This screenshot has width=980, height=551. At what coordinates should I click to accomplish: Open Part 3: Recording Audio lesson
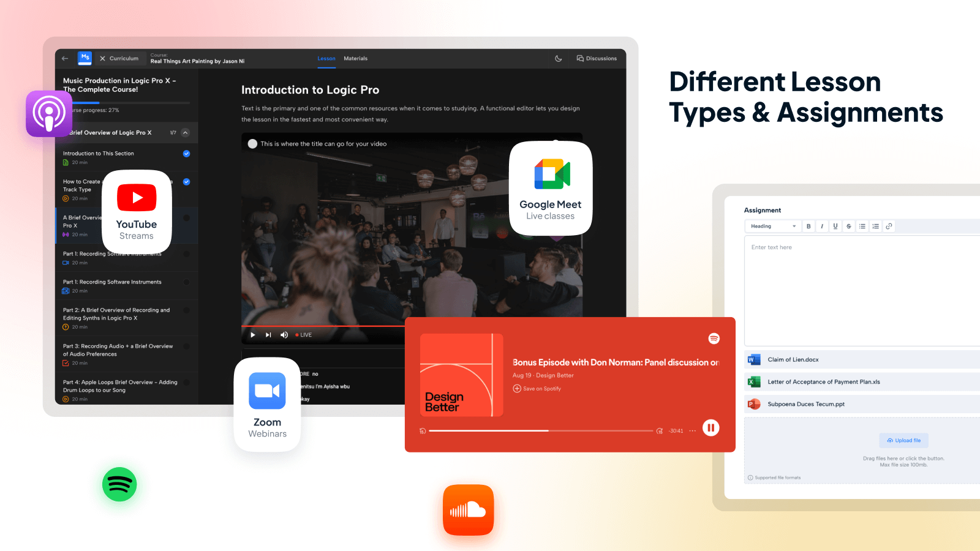127,354
